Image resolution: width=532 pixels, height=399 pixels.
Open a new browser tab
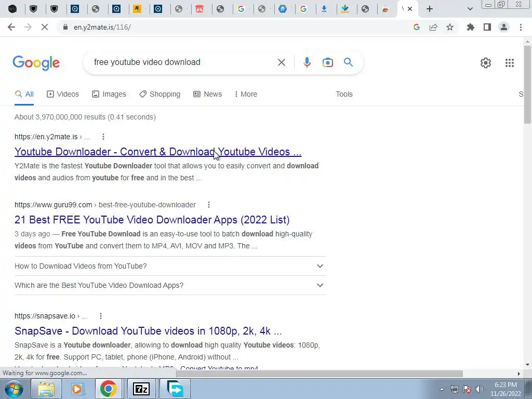tap(430, 9)
